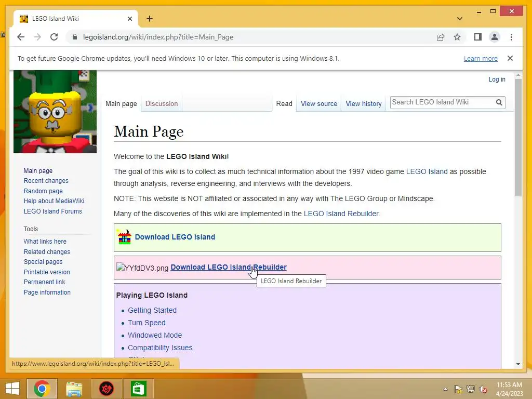Open the Windows Store taskbar icon
Screen dimensions: 532x399
tap(138, 389)
